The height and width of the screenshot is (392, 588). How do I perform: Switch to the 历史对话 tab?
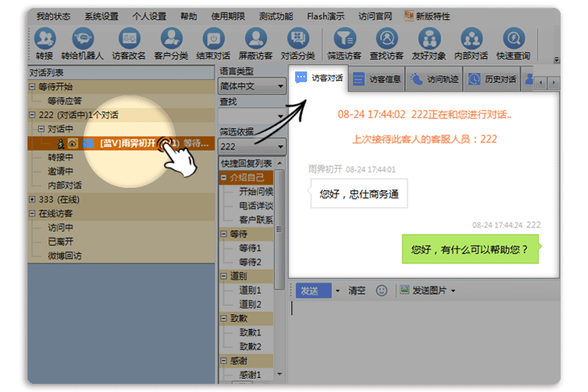pos(492,79)
